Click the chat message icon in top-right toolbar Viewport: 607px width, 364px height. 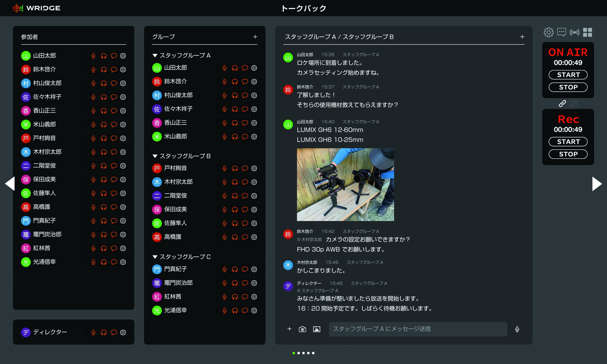tap(561, 32)
